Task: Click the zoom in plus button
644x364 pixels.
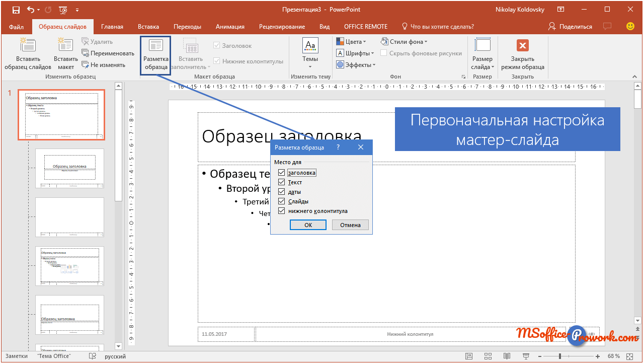Action: coord(598,356)
